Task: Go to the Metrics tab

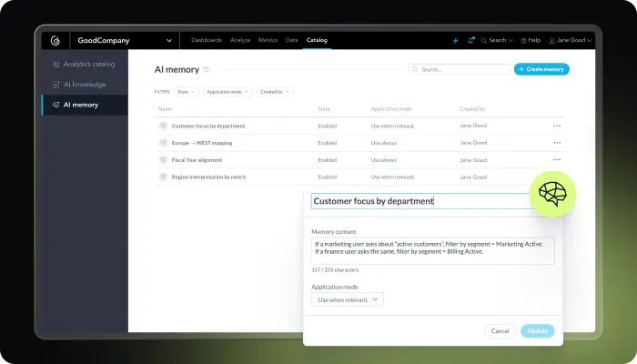Action: coord(268,40)
